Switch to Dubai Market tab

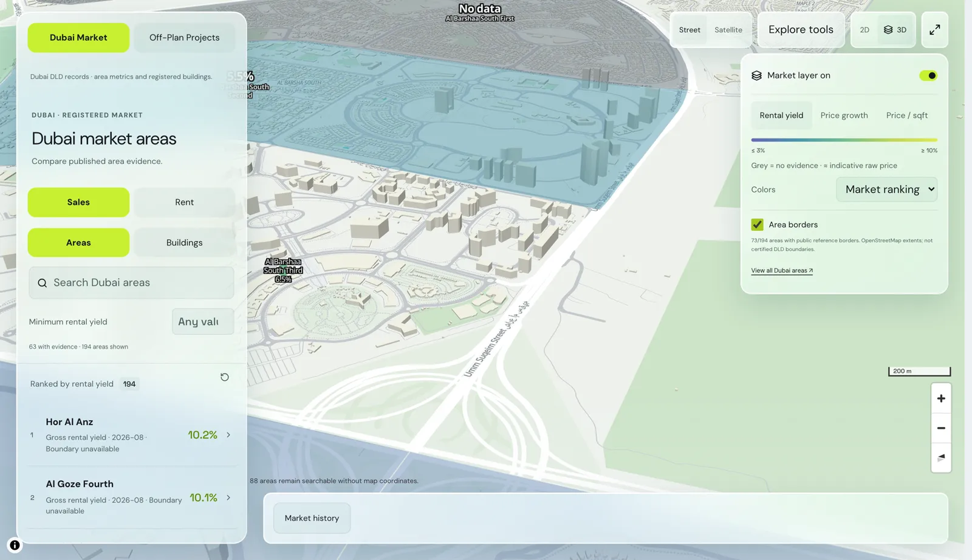pyautogui.click(x=78, y=38)
